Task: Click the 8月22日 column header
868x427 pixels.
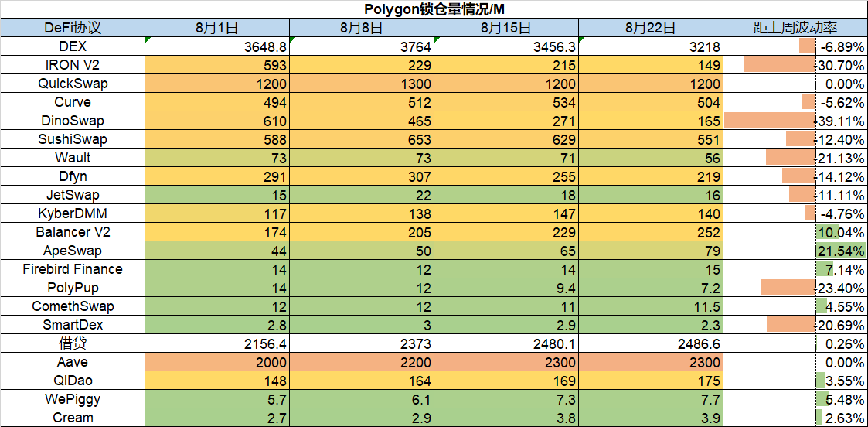Action: click(x=651, y=28)
